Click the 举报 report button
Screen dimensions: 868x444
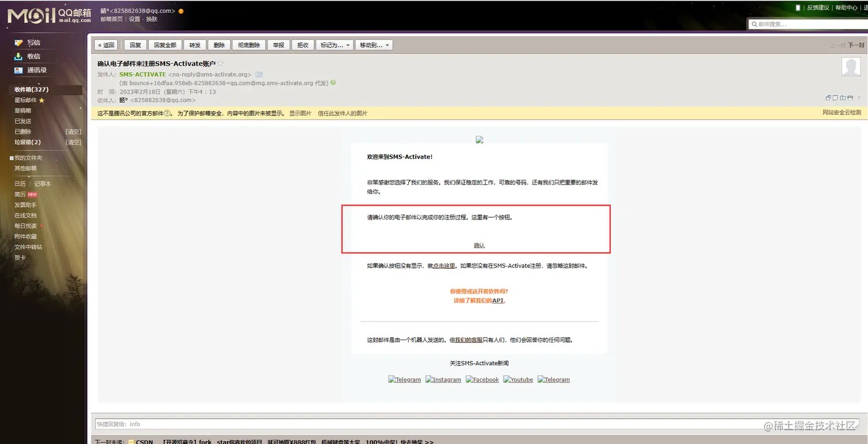click(x=278, y=45)
